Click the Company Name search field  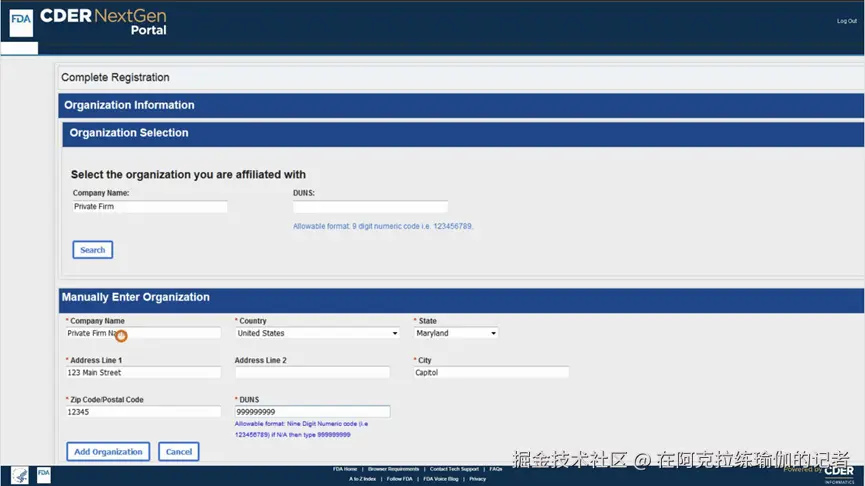[x=149, y=206]
